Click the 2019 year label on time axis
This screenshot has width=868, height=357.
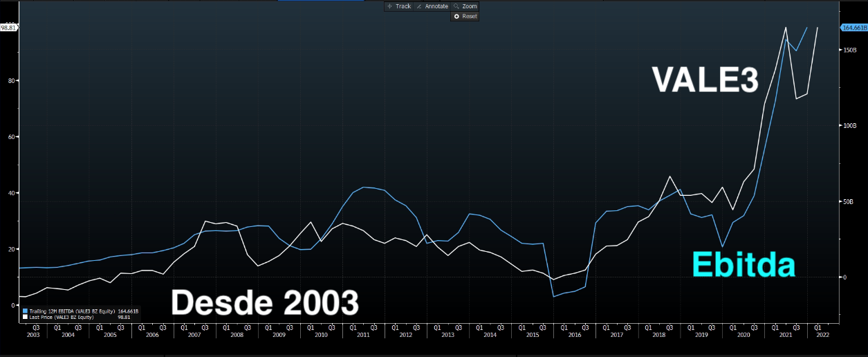701,335
